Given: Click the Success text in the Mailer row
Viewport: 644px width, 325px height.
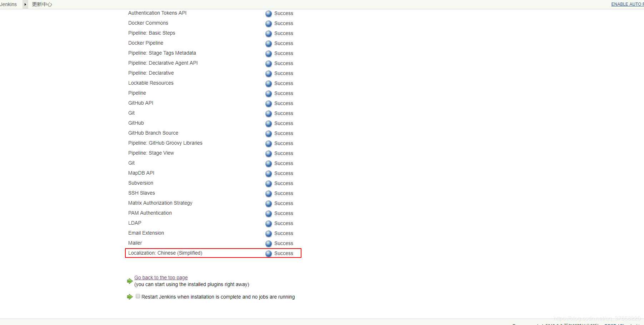Looking at the screenshot, I should click(x=284, y=243).
